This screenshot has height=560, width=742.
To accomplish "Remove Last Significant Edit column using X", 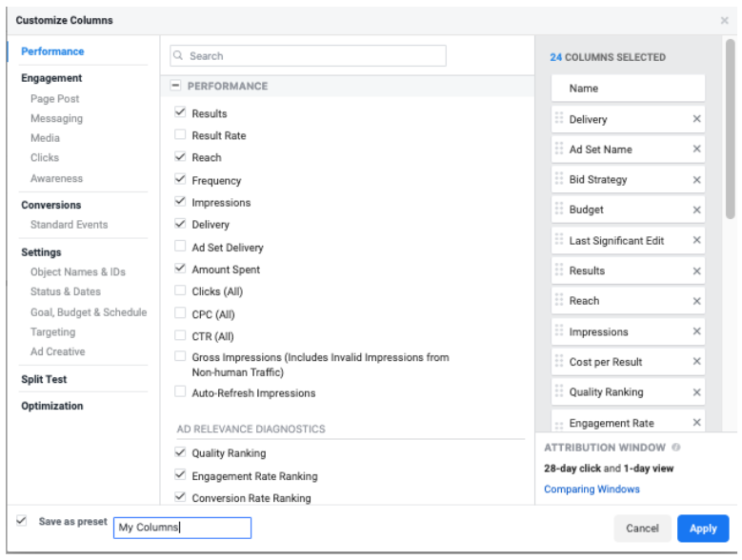I will [696, 241].
